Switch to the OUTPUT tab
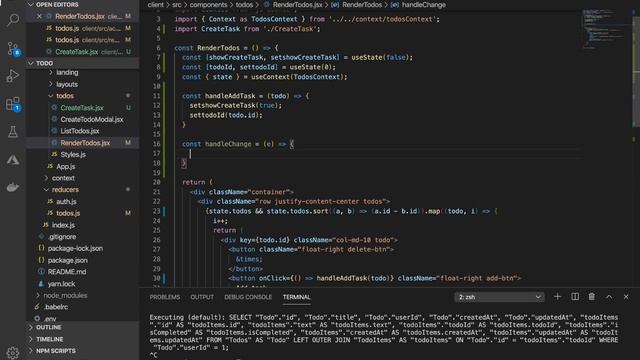The image size is (640, 360). pos(202,297)
